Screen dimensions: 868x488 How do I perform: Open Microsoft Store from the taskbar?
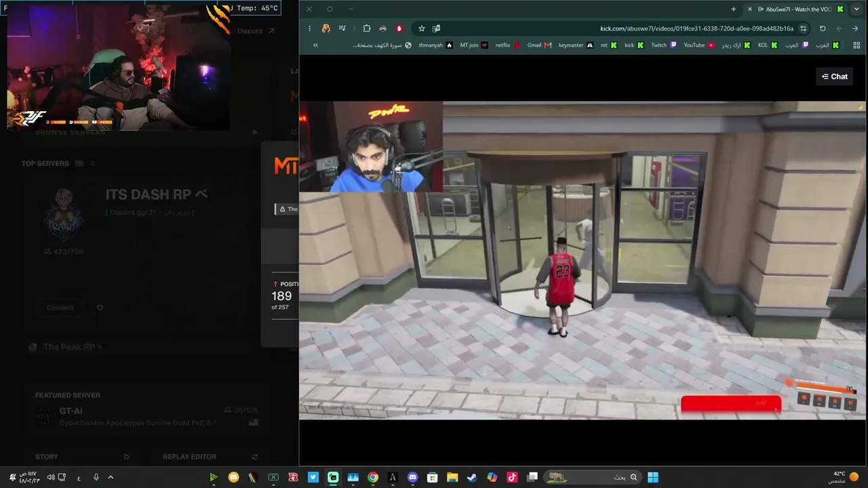[x=433, y=477]
